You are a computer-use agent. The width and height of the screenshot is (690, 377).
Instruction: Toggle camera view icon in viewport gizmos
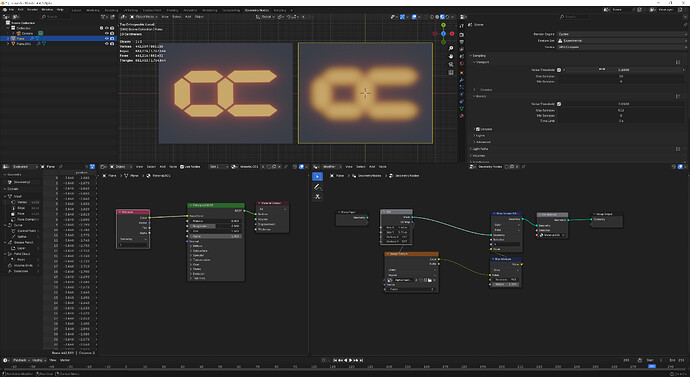click(451, 64)
